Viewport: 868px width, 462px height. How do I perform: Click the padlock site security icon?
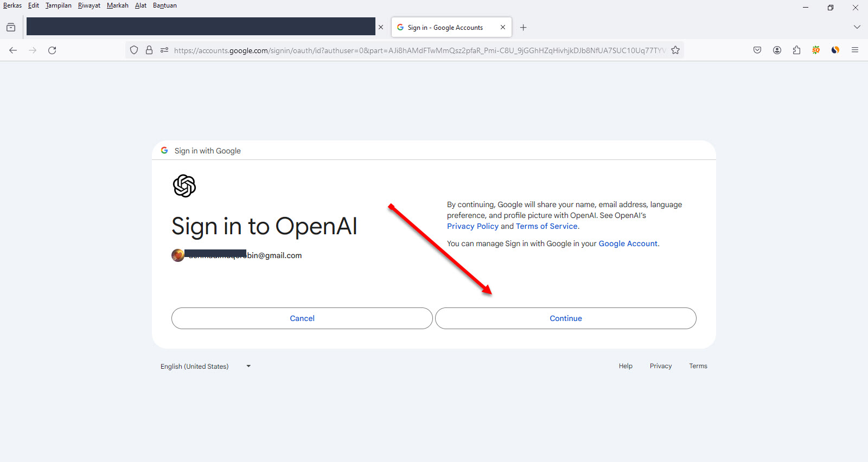click(149, 50)
